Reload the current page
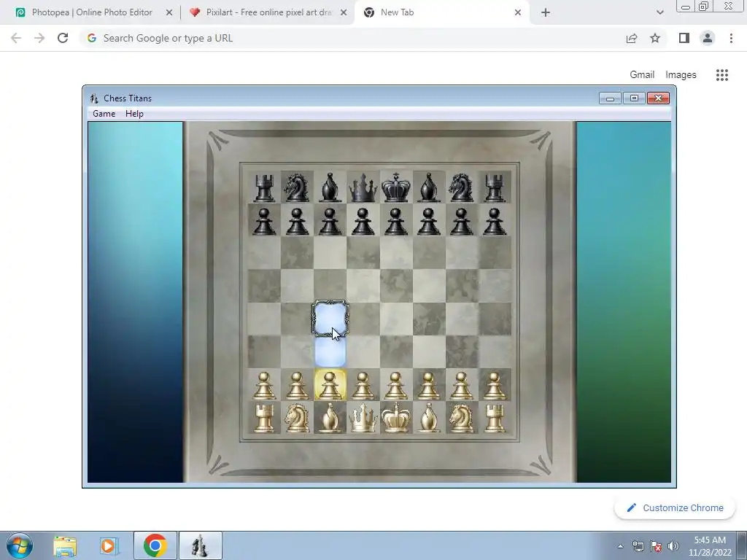This screenshot has width=747, height=560. pyautogui.click(x=63, y=38)
